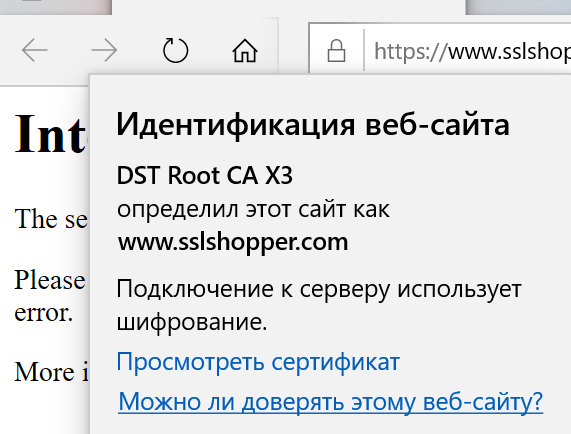This screenshot has height=434, width=571.
Task: Open Просмотреть сертификат link
Action: (x=258, y=362)
